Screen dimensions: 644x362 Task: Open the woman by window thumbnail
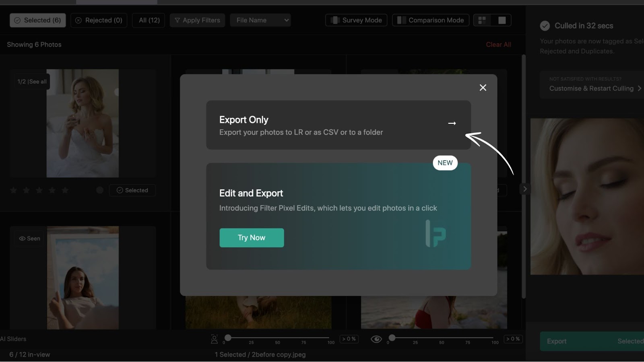83,278
